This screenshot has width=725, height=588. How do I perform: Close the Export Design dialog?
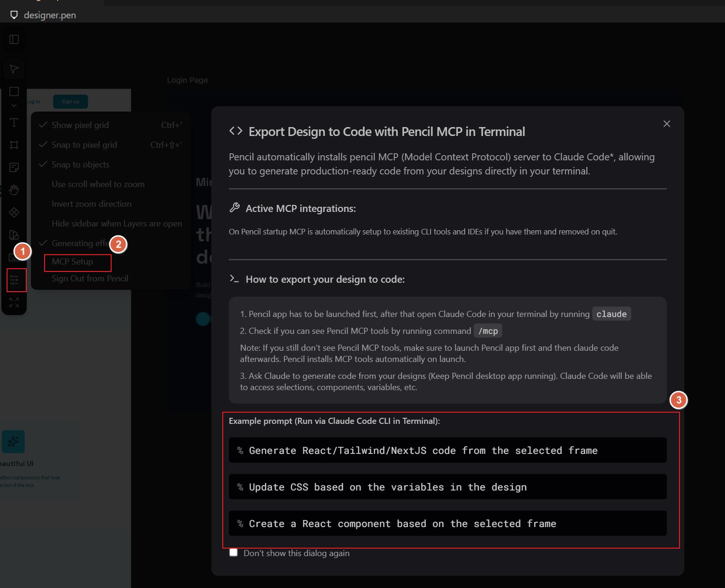pos(666,124)
